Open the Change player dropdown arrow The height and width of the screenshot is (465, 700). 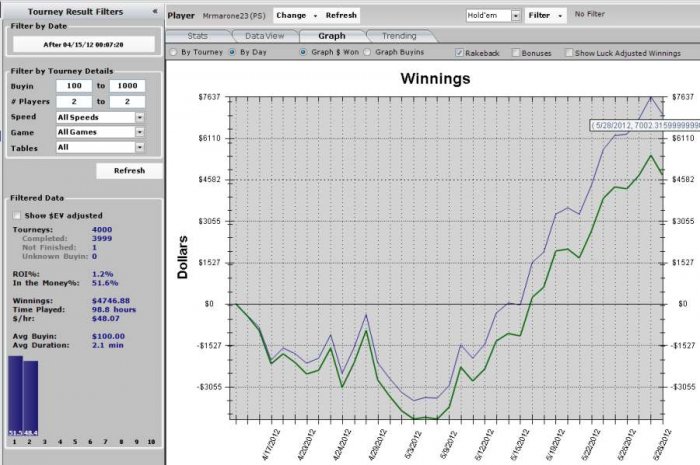[315, 16]
